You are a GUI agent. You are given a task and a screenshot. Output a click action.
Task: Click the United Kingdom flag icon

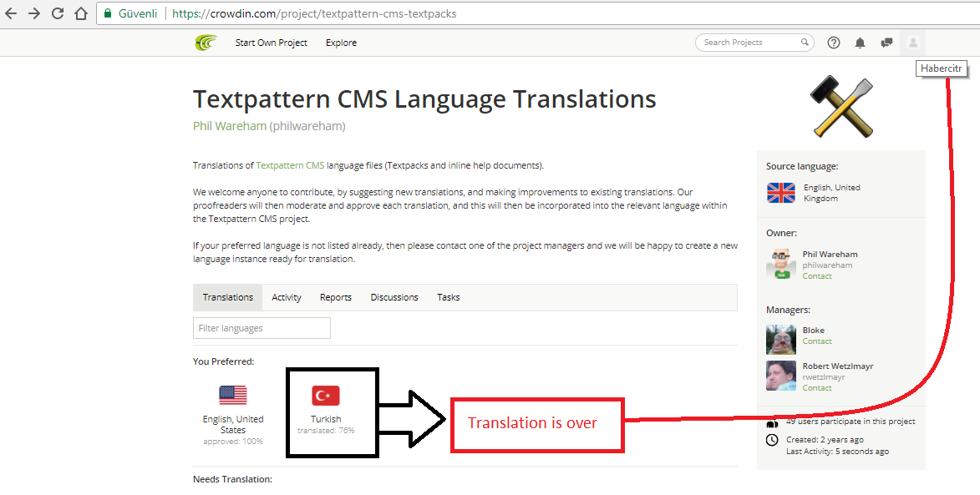pos(780,193)
